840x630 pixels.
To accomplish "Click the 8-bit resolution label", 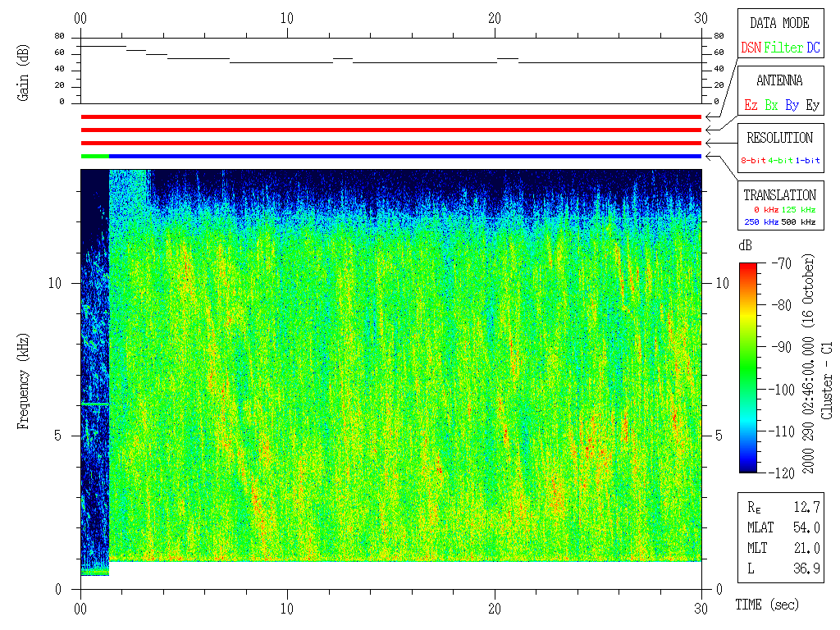I will point(754,161).
